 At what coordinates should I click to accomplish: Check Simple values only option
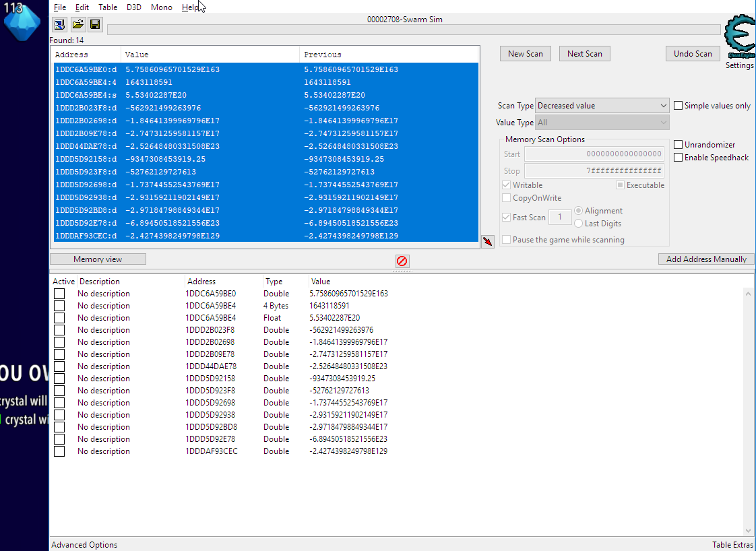click(679, 106)
